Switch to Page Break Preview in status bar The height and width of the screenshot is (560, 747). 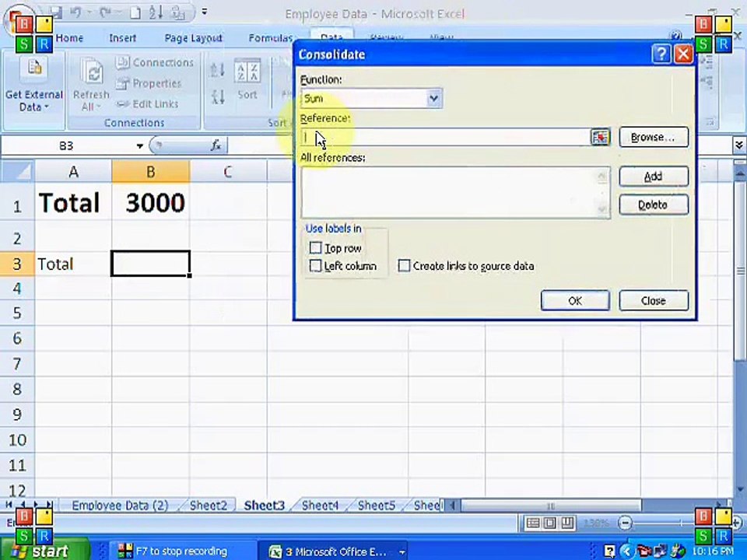(x=567, y=523)
